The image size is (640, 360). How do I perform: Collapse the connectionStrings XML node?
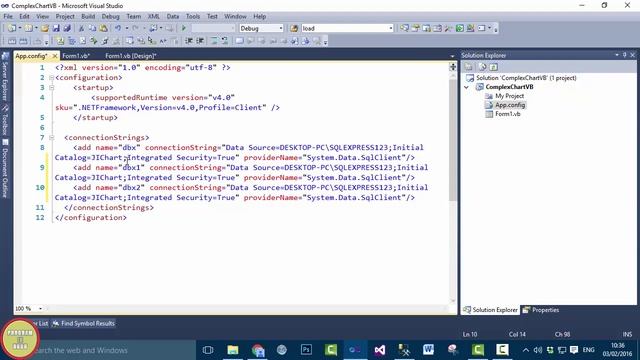coord(51,138)
